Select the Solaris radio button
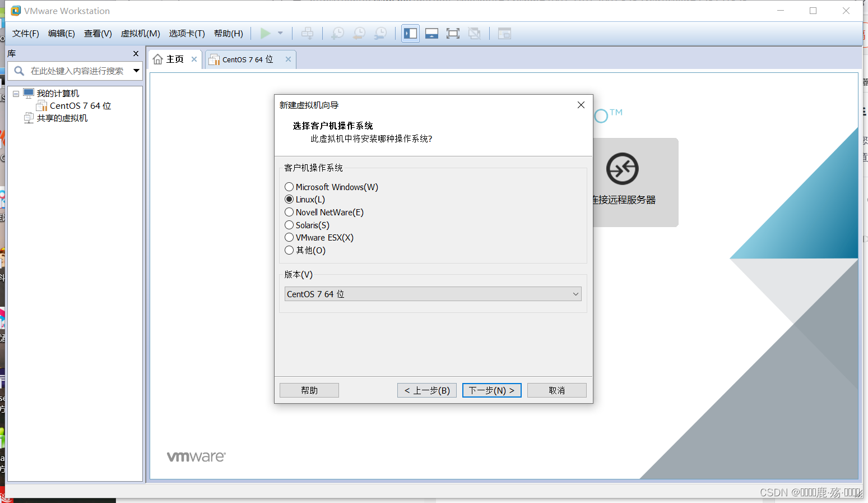Viewport: 868px width, 503px height. click(289, 225)
